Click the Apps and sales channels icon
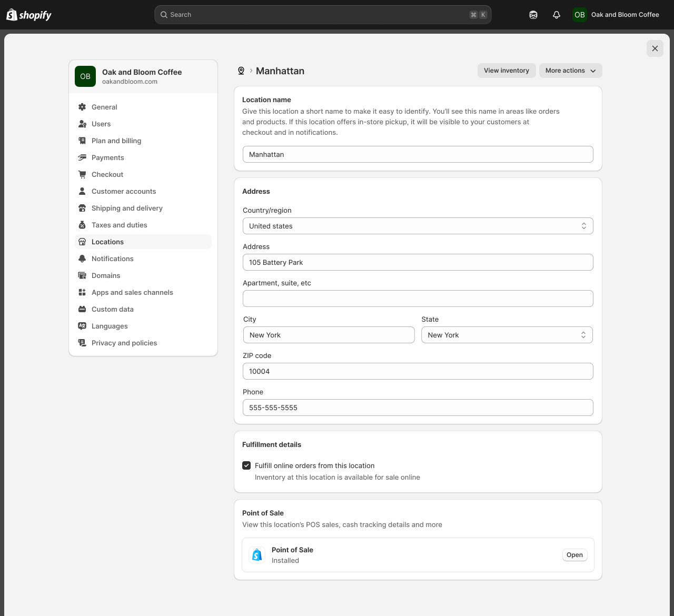This screenshot has width=674, height=616. point(82,292)
